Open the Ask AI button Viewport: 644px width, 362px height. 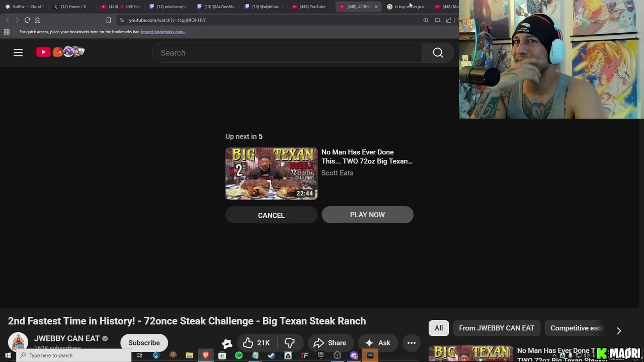(x=377, y=343)
